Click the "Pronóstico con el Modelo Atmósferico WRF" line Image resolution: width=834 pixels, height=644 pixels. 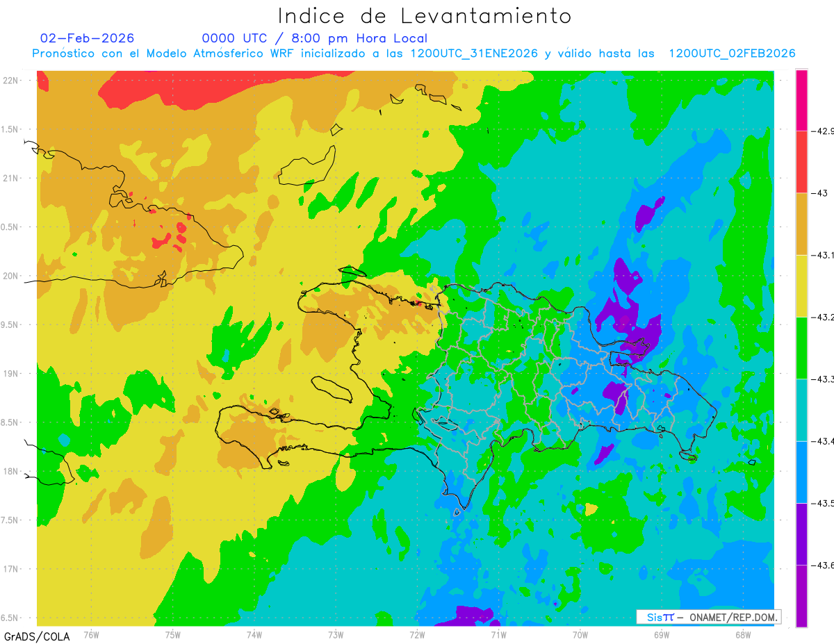tap(414, 53)
